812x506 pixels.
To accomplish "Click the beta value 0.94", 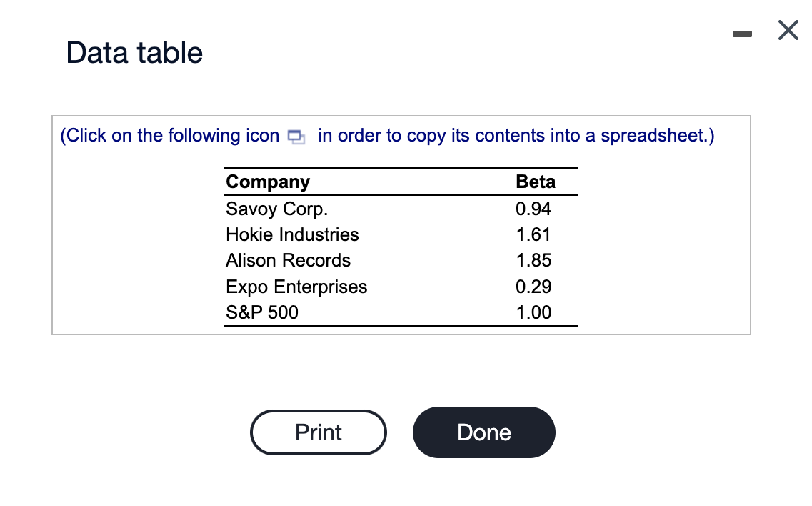I will [533, 209].
